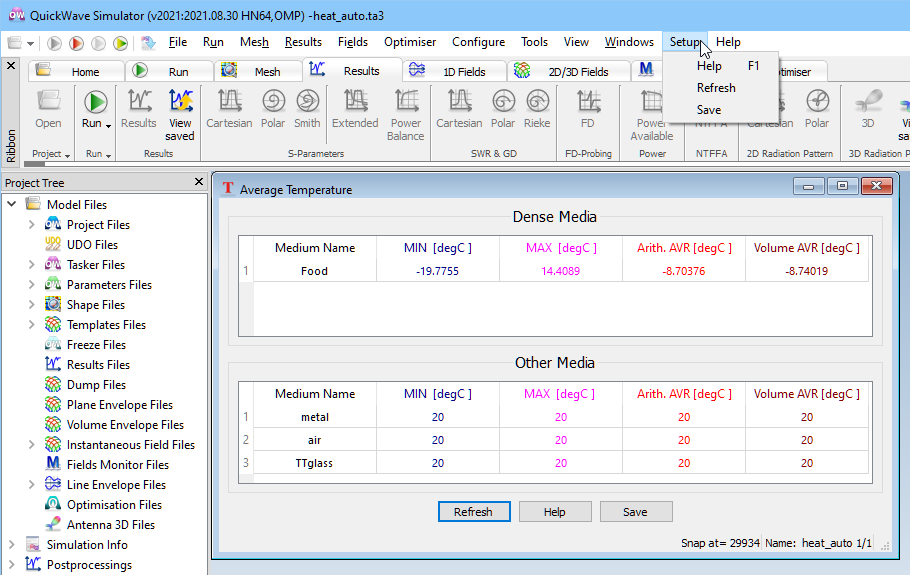Click the Food MAX value 14.4089
Screen dimensions: 910x575
(560, 271)
